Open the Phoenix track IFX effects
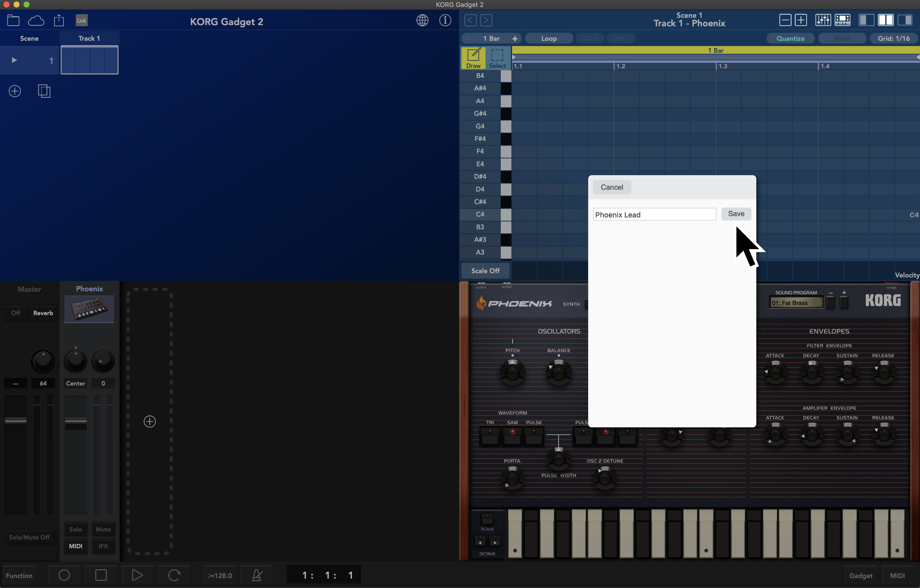This screenshot has height=588, width=920. click(x=103, y=546)
